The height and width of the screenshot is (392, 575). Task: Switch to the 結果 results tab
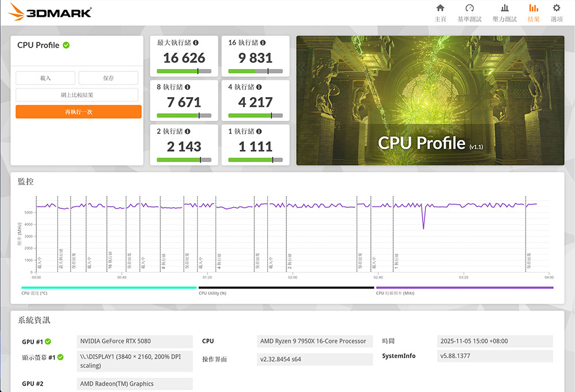(533, 13)
